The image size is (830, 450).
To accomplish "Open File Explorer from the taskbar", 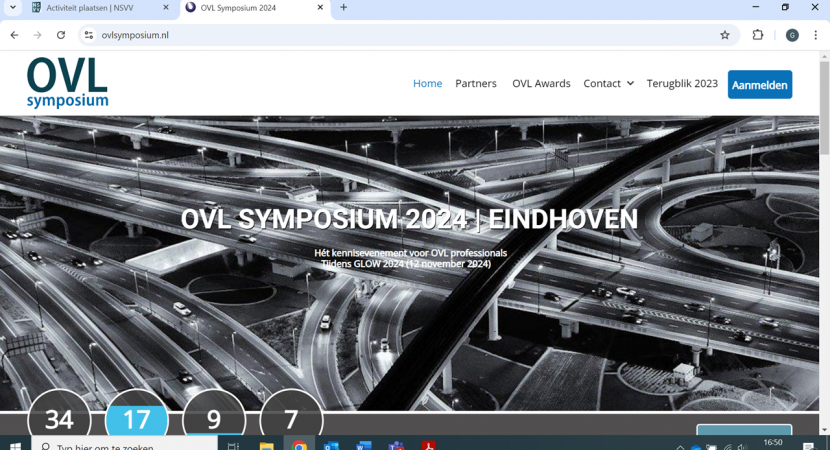I will (x=266, y=446).
